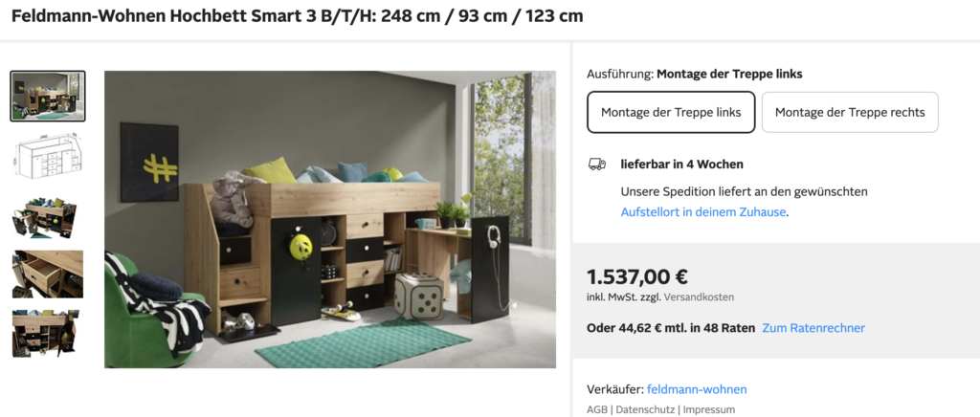Screen dimensions: 980x417
Task: Click the product title Feldmann-Wohnen Hochbett Smart 3
Action: 164,16
